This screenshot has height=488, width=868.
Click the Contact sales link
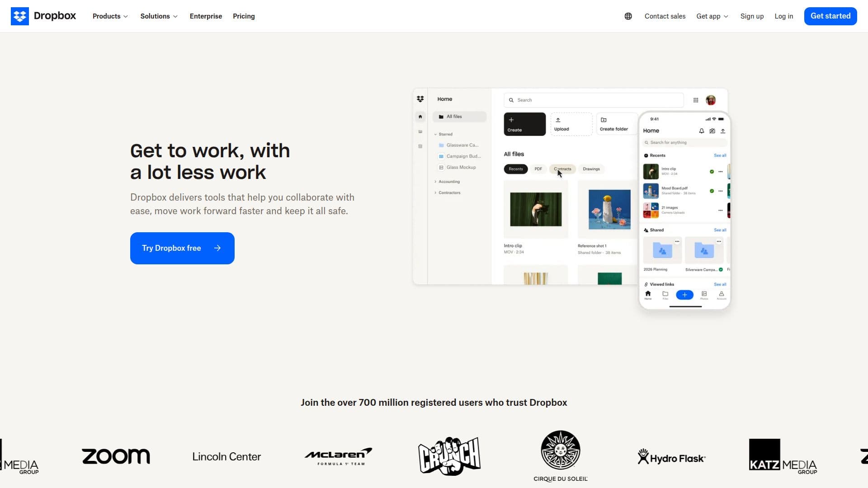(665, 16)
